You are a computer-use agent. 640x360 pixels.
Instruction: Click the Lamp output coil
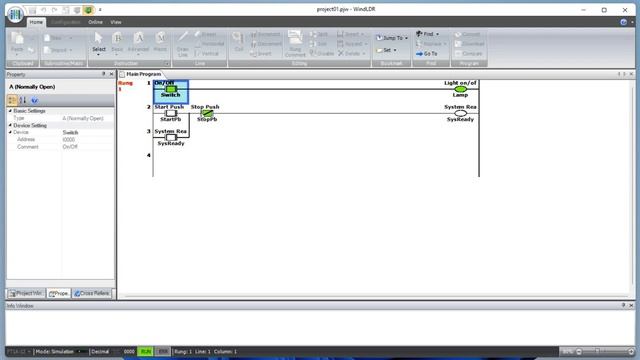460,89
